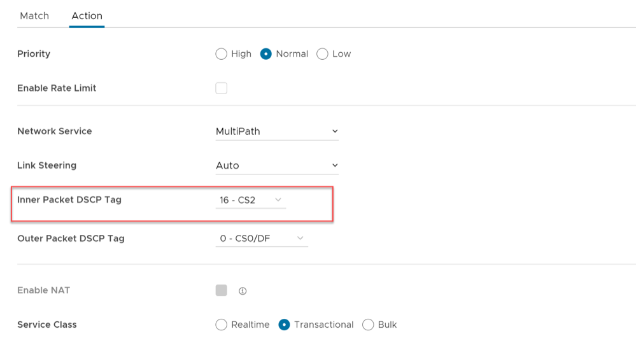Viewport: 636px width, 364px height.
Task: Select Normal priority radio button
Action: click(266, 54)
